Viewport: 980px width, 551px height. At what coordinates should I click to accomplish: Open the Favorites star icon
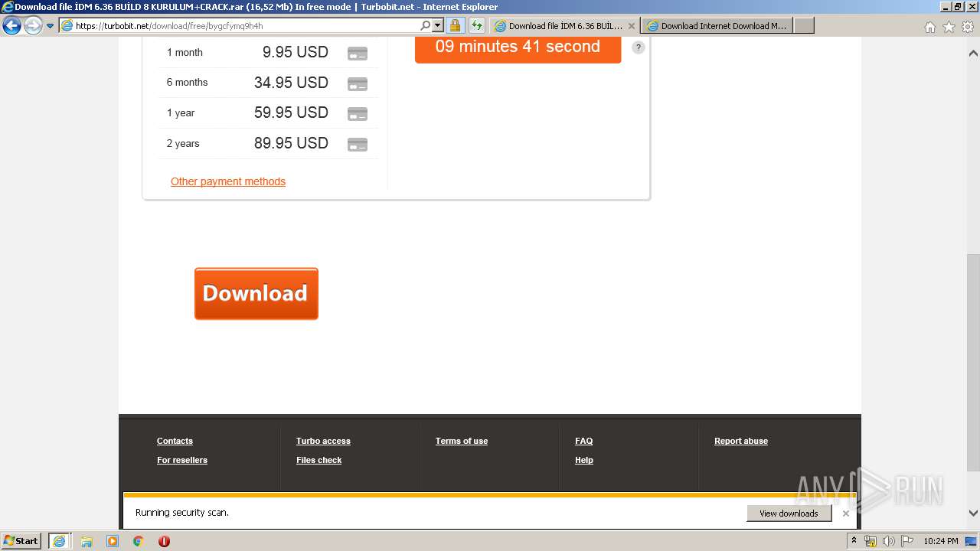coord(949,27)
